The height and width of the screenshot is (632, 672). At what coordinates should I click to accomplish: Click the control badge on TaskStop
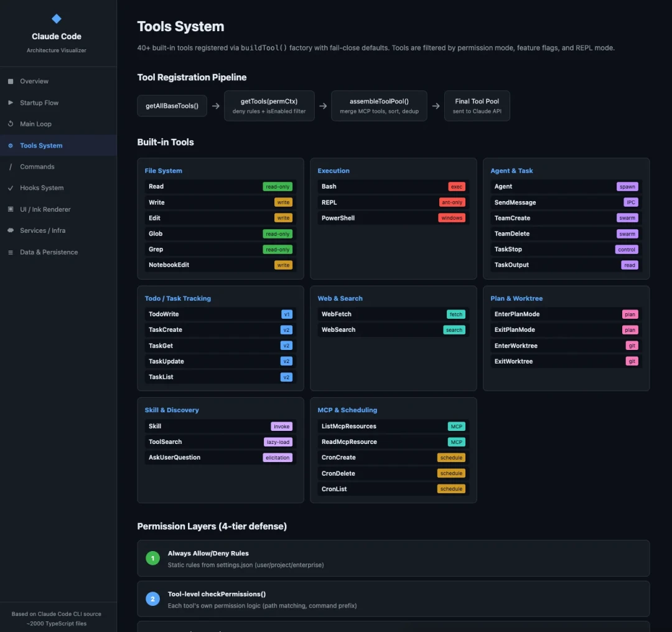(x=627, y=250)
